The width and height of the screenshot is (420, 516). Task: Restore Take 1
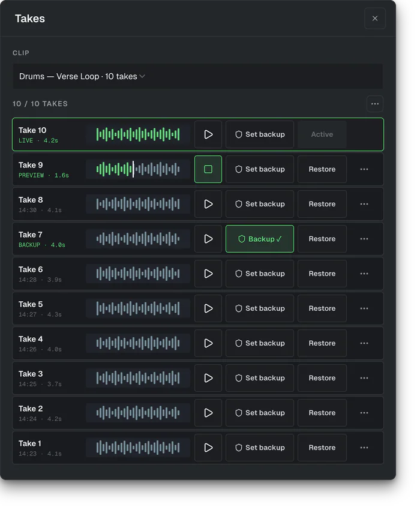click(x=322, y=448)
